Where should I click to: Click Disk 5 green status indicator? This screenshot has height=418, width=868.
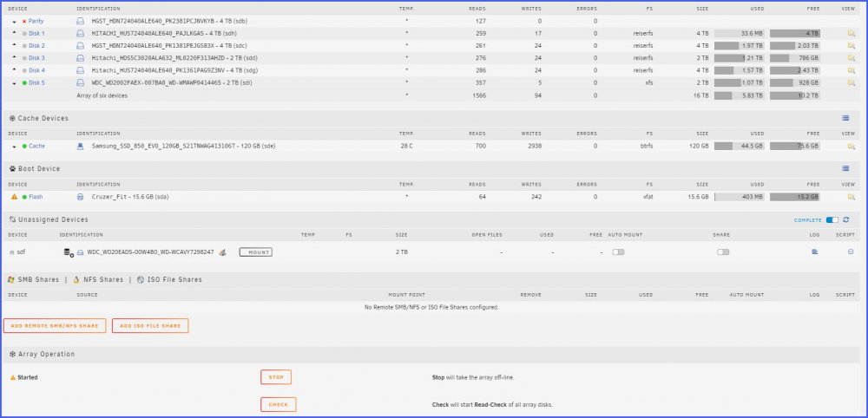coord(24,83)
